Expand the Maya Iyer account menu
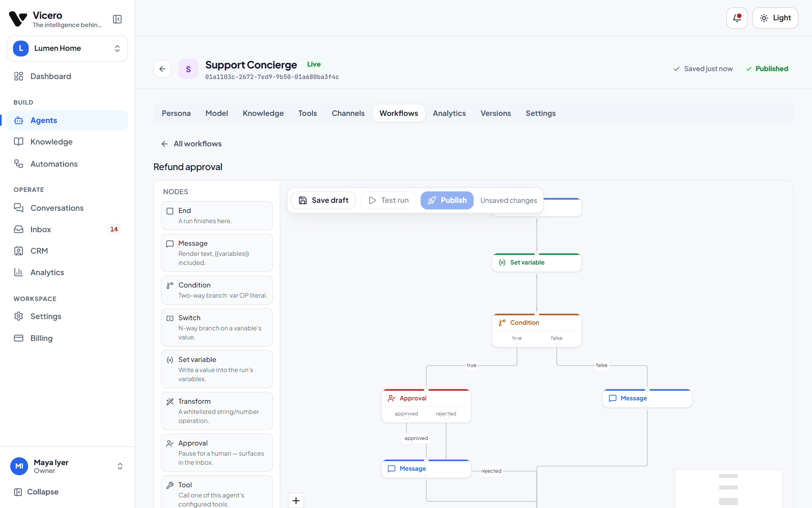This screenshot has width=812, height=508. (x=67, y=466)
